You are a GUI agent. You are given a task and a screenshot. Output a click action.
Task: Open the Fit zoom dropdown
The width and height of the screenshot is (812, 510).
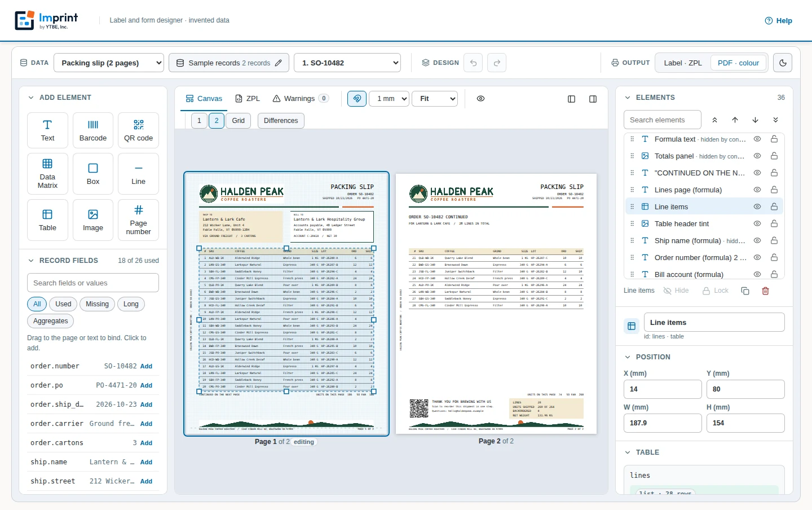coord(435,99)
